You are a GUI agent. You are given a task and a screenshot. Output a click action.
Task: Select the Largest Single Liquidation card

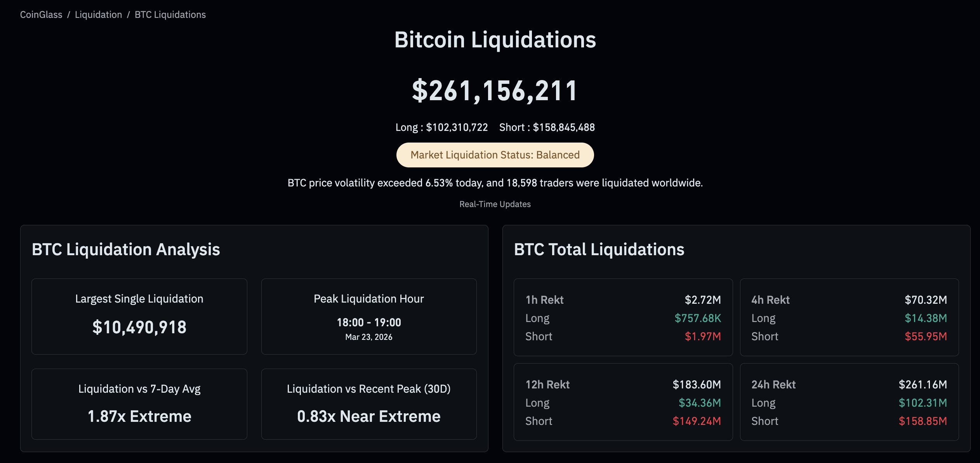tap(139, 316)
